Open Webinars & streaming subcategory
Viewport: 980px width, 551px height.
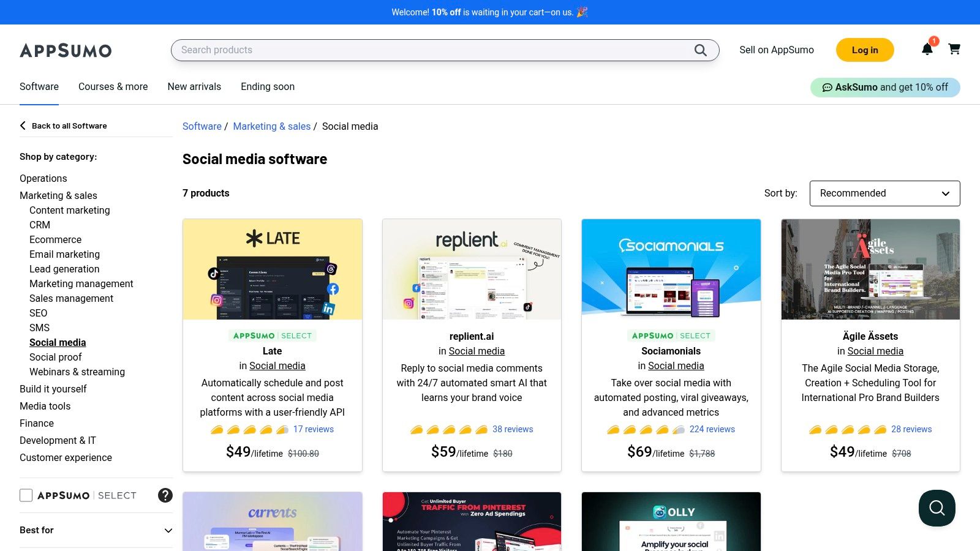pos(77,372)
